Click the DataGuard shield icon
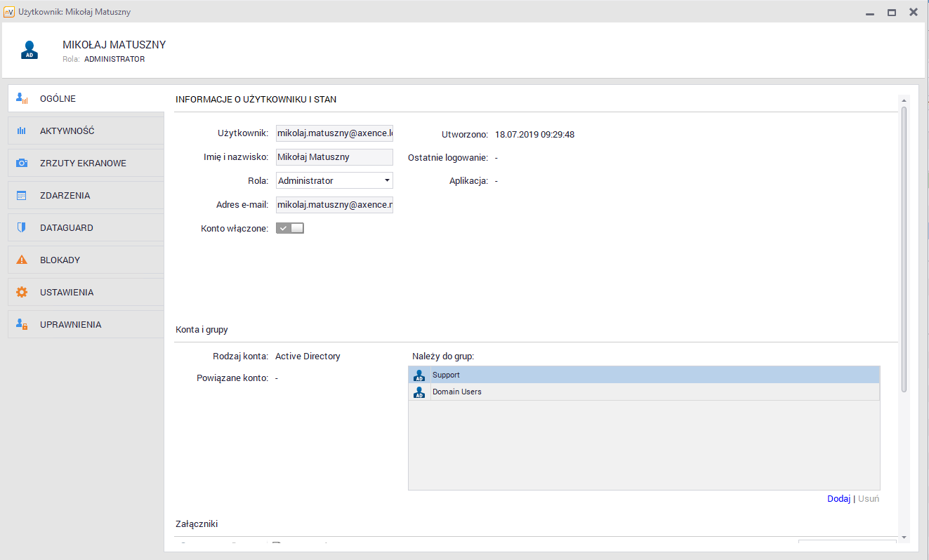The image size is (929, 560). coord(22,228)
